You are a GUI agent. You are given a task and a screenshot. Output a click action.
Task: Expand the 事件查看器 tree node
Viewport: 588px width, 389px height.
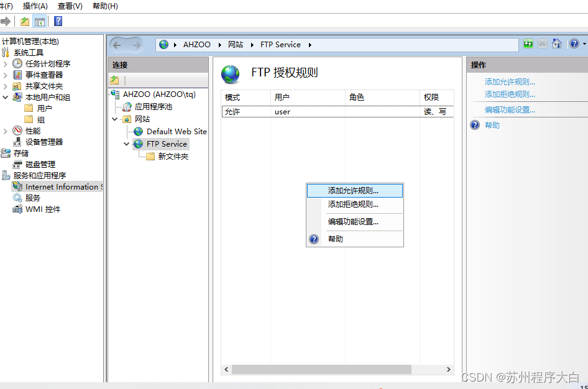point(5,75)
